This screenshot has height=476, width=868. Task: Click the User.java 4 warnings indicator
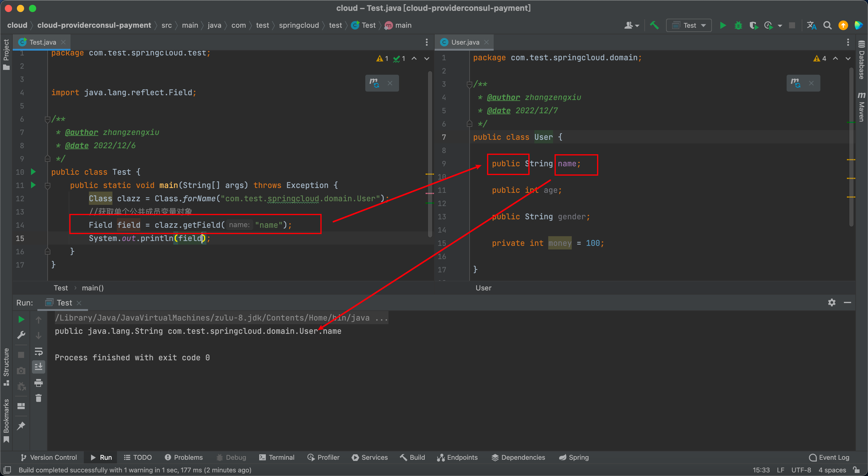[x=819, y=59]
